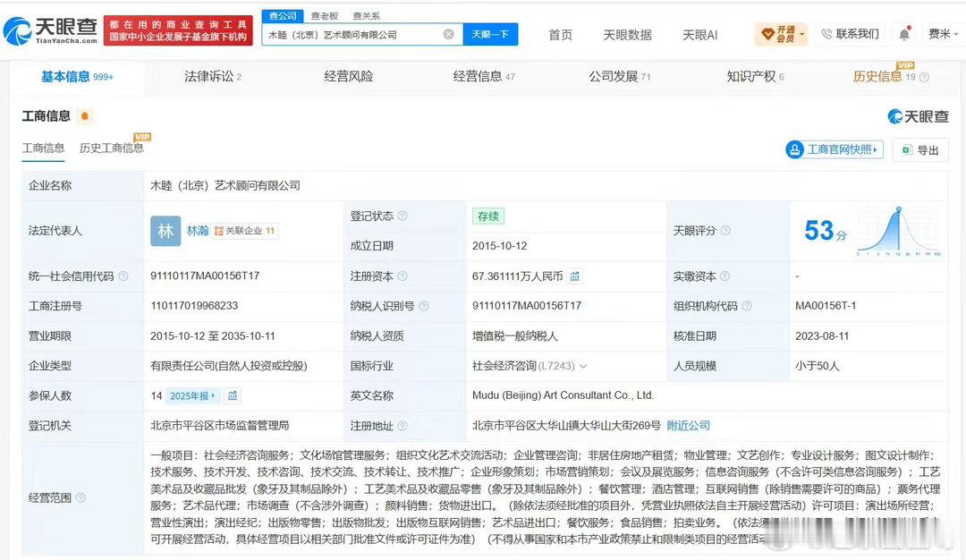This screenshot has width=966, height=560.
Task: Open 林瀚 legal representative link
Action: [198, 231]
